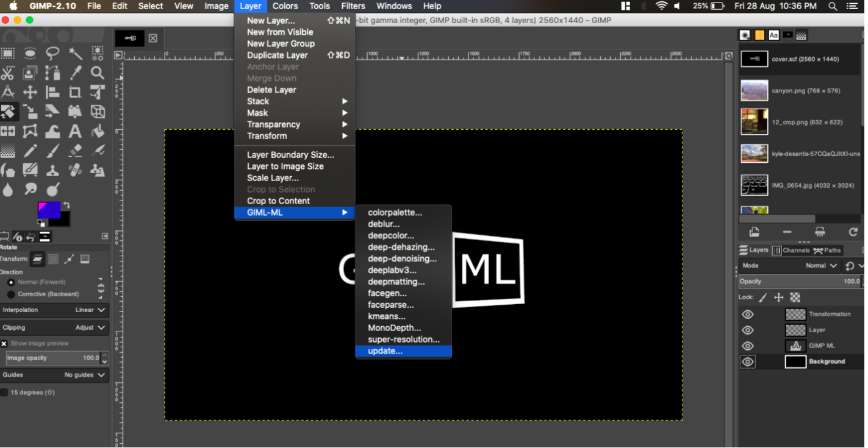This screenshot has height=448, width=868.
Task: Click update... in the GIML-ML submenu
Action: pyautogui.click(x=403, y=352)
